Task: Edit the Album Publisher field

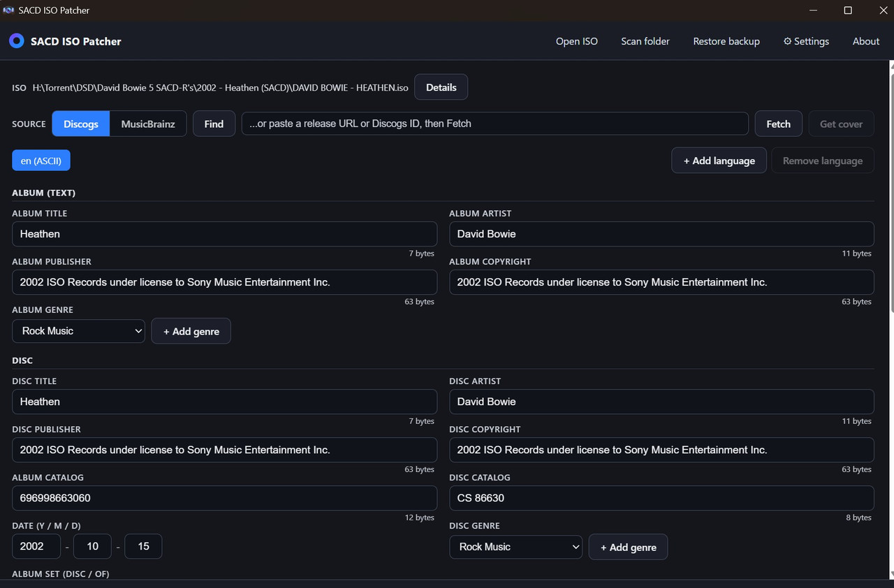Action: (225, 282)
